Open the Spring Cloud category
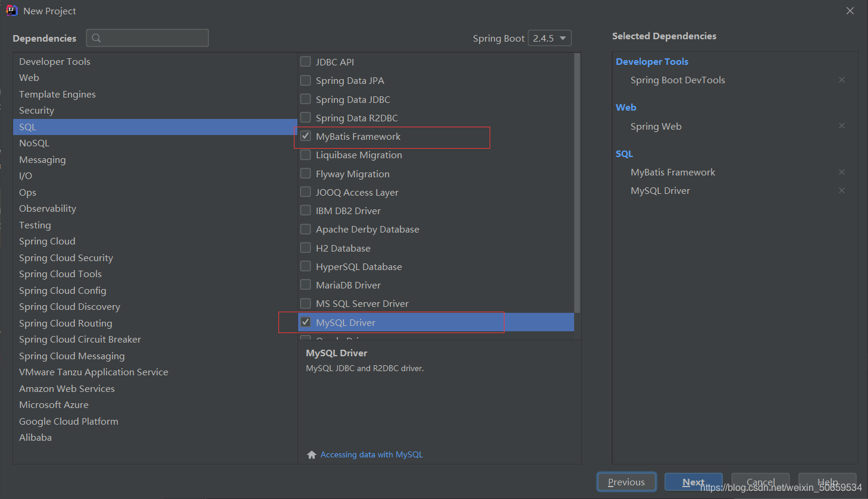Screen dimensions: 868x499 pyautogui.click(x=155, y=241)
